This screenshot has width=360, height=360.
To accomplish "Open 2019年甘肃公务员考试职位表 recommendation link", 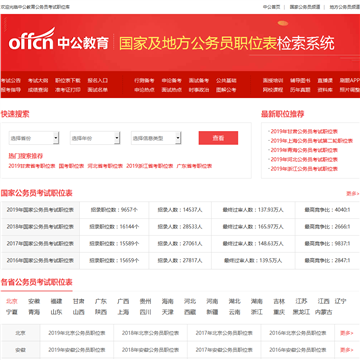I will point(304,131).
